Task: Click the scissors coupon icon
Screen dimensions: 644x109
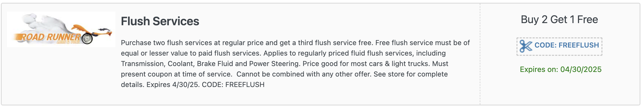Action: point(526,46)
